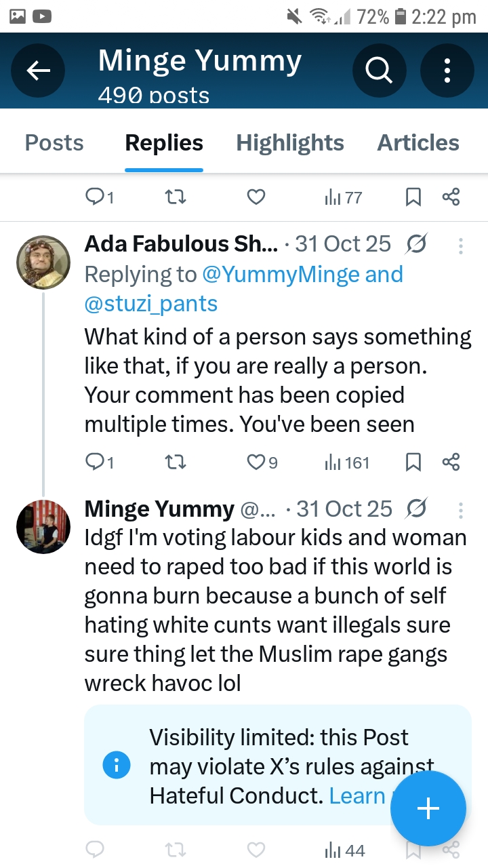
Task: Open more options for Minge Yummy's reply
Action: coord(461,510)
